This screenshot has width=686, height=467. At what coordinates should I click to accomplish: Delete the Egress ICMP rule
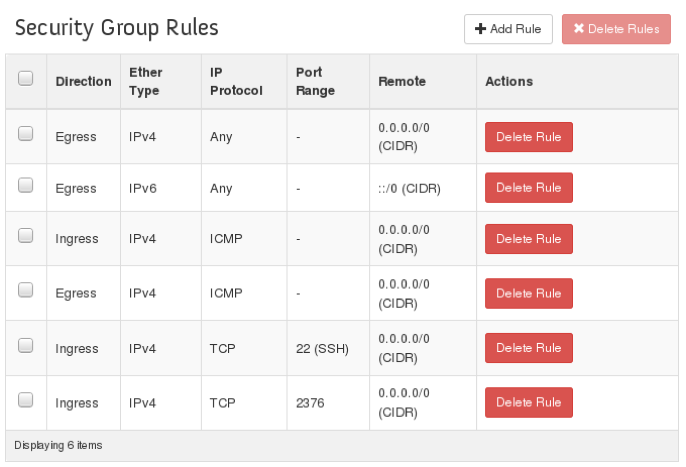point(528,293)
